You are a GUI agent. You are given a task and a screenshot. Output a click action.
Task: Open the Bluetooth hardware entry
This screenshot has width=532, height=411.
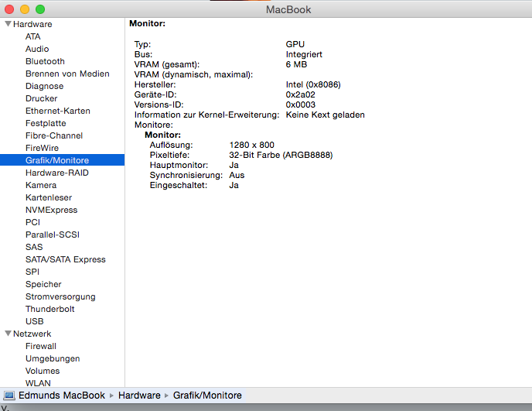pos(45,61)
